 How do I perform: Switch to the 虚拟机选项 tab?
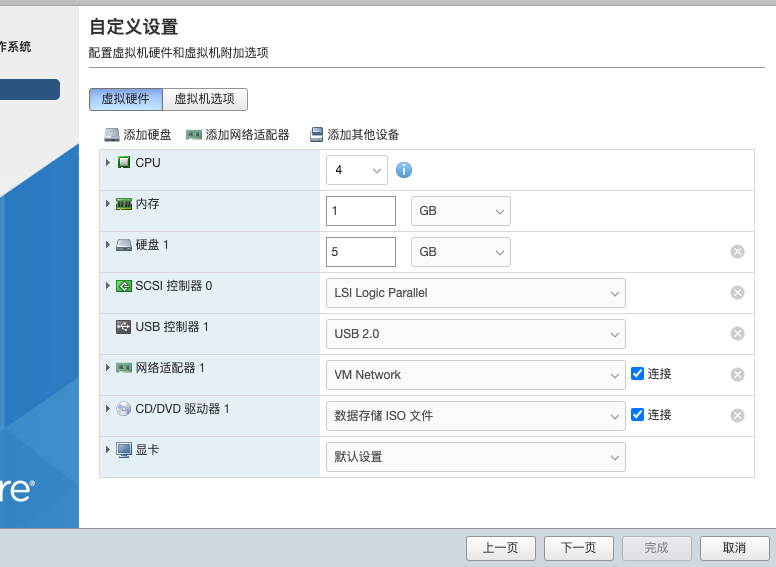[204, 99]
